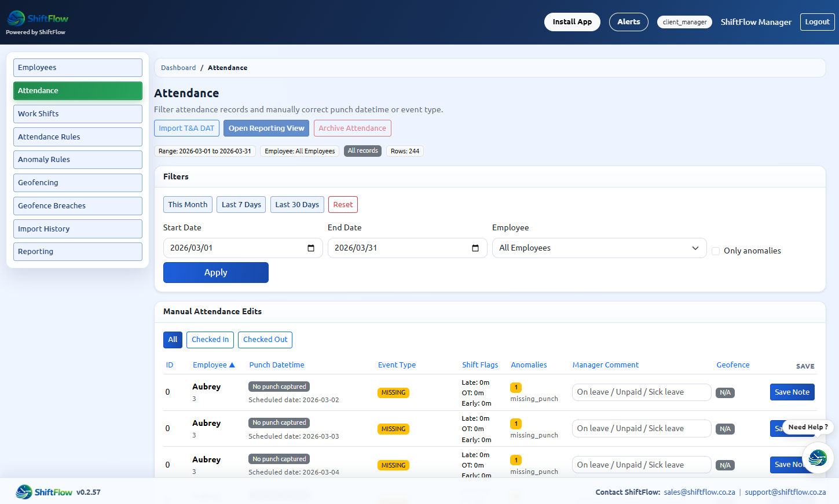Click the support@shiftflow.co.za email link
This screenshot has height=504, width=839.
[785, 492]
